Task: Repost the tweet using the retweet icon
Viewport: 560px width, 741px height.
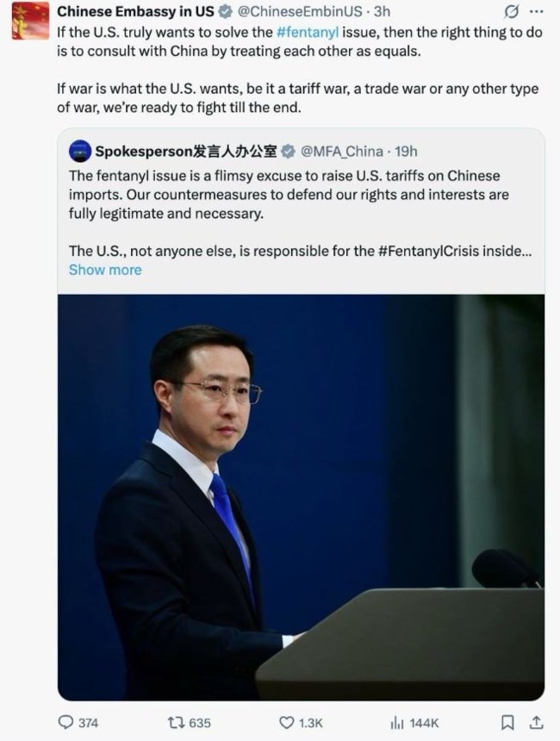Action: click(x=176, y=722)
